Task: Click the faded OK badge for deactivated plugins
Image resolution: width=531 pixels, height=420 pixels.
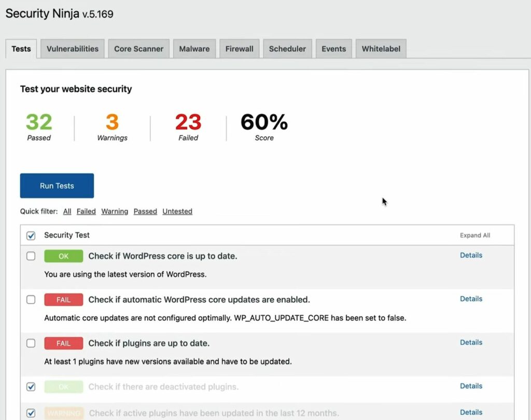Action: coord(64,387)
